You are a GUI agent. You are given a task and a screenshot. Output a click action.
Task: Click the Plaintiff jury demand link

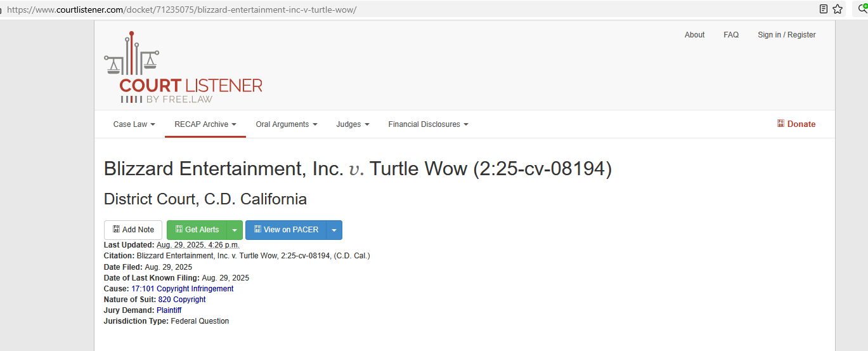(169, 310)
